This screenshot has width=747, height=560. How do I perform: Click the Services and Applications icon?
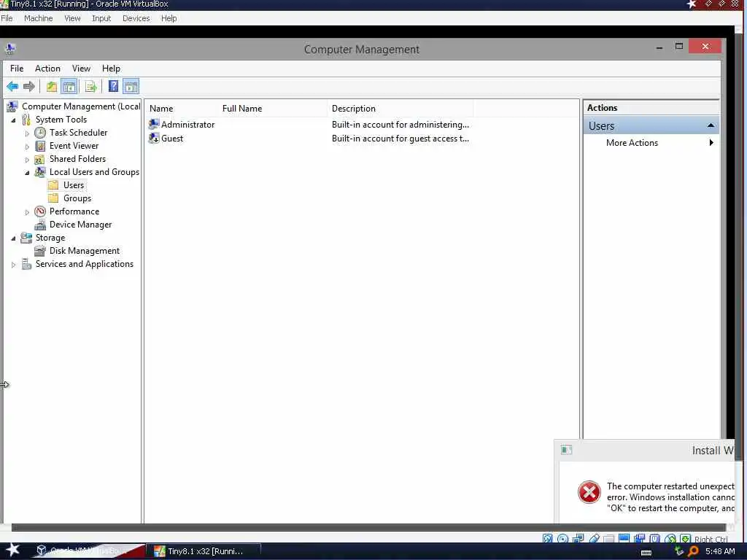27,264
